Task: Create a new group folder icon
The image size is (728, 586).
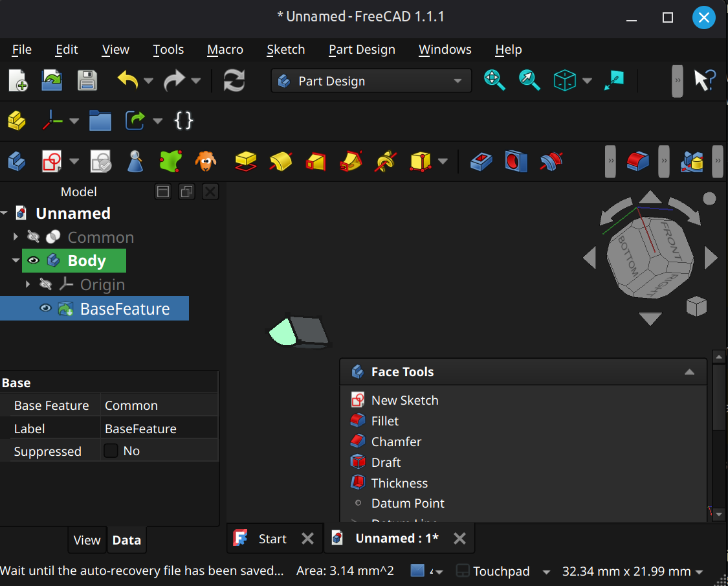Action: click(x=100, y=121)
